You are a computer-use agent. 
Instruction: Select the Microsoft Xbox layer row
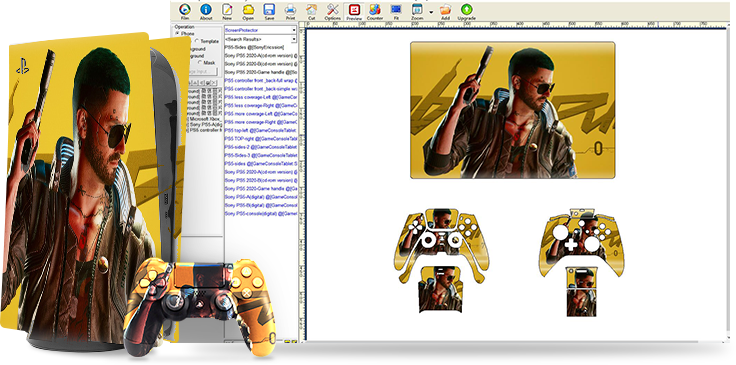tap(205, 119)
